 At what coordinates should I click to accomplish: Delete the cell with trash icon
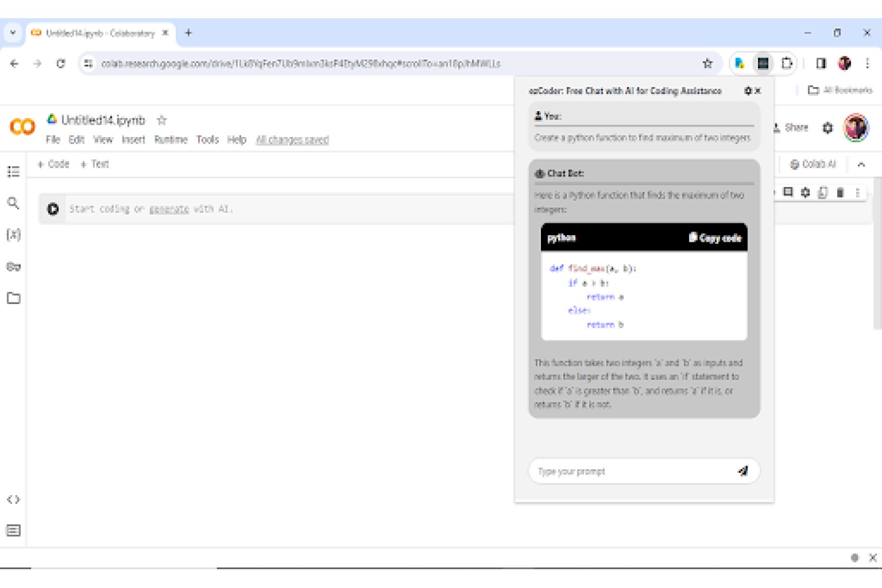pos(840,192)
